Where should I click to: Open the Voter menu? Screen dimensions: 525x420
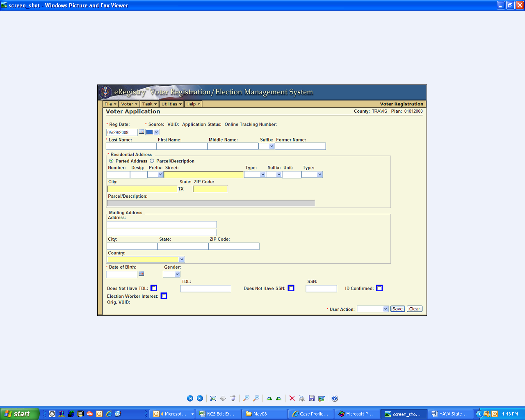click(x=129, y=104)
